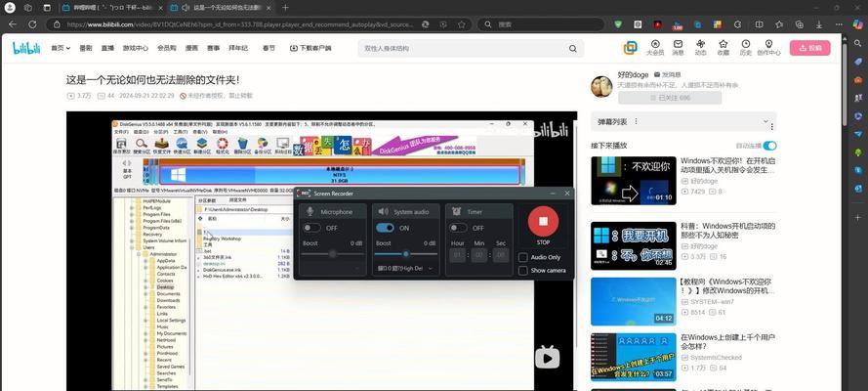Check the Show camera checkbox

[x=522, y=270]
